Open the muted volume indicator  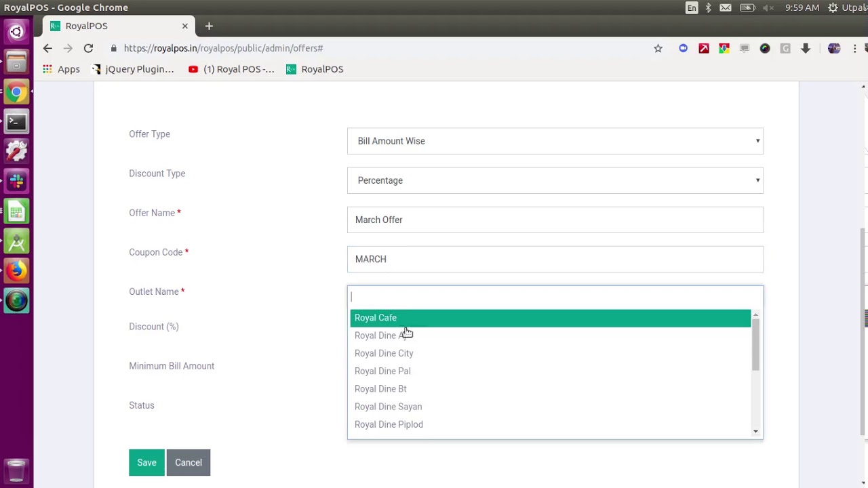[768, 7]
